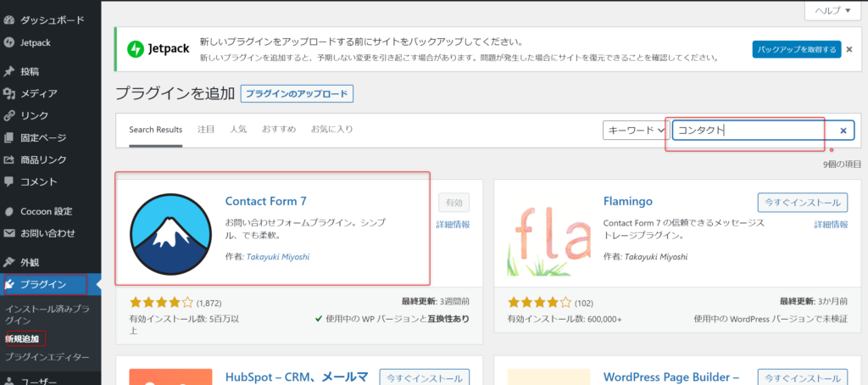868x385 pixels.
Task: Open プラグインエディター submenu item
Action: pyautogui.click(x=47, y=357)
